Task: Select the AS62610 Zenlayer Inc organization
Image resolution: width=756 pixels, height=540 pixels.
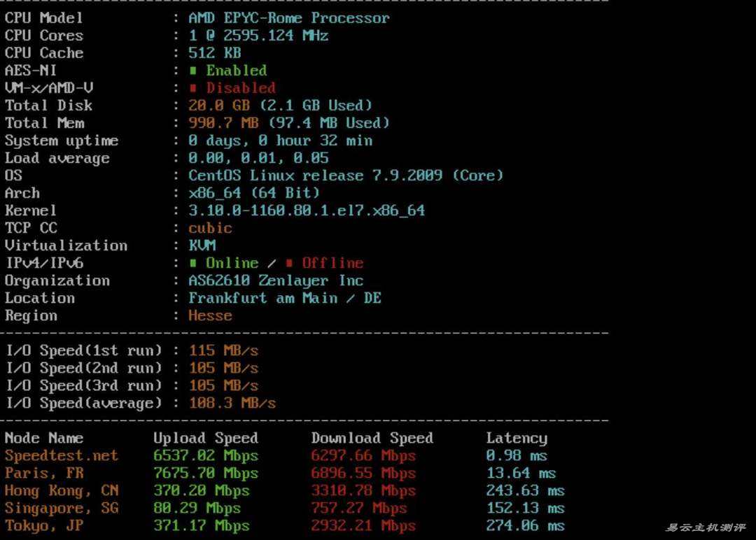Action: pyautogui.click(x=276, y=280)
